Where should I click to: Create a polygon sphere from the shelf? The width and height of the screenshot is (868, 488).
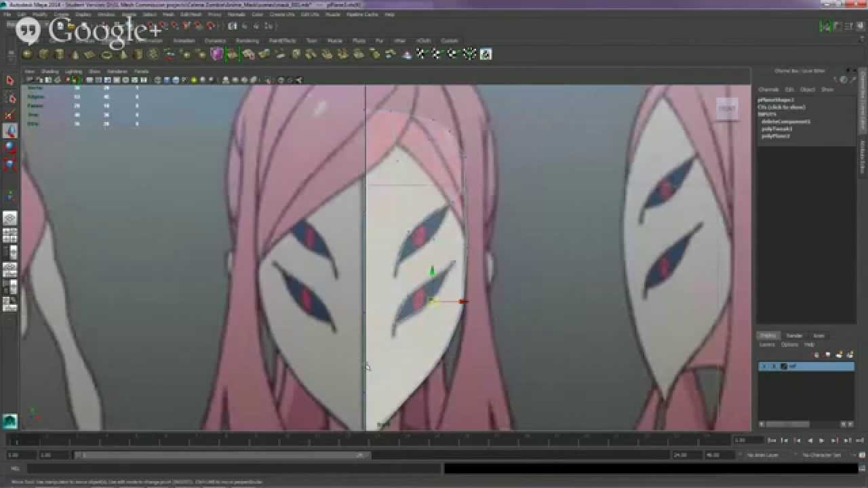pyautogui.click(x=27, y=54)
